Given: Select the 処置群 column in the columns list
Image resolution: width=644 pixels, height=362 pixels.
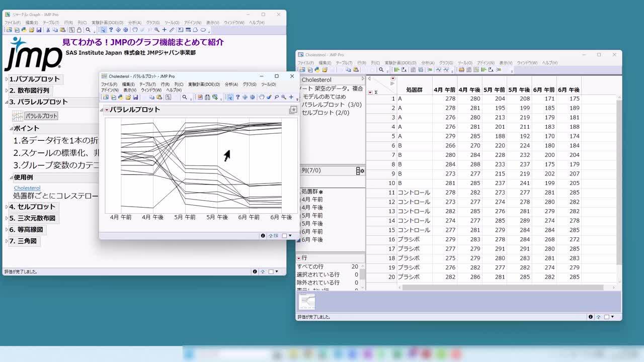Looking at the screenshot, I should click(x=309, y=192).
